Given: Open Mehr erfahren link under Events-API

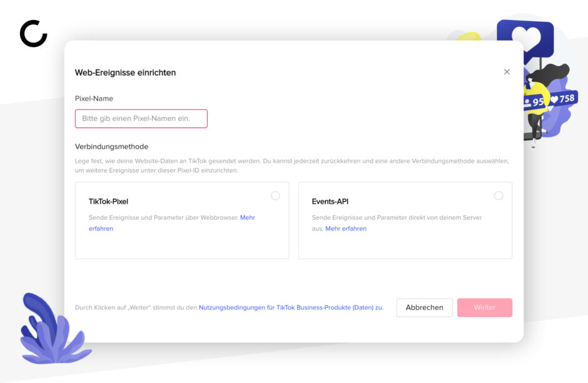Looking at the screenshot, I should [x=346, y=228].
